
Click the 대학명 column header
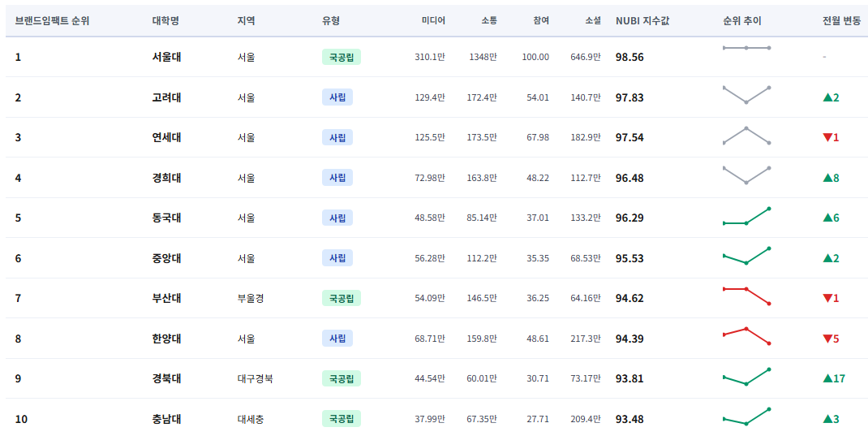(165, 21)
